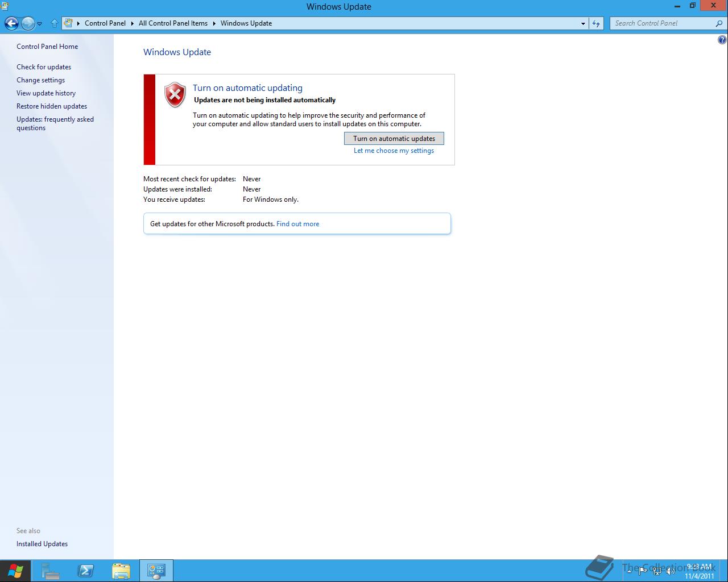Select the Control Panel taskbar button
The image size is (728, 582).
(156, 571)
